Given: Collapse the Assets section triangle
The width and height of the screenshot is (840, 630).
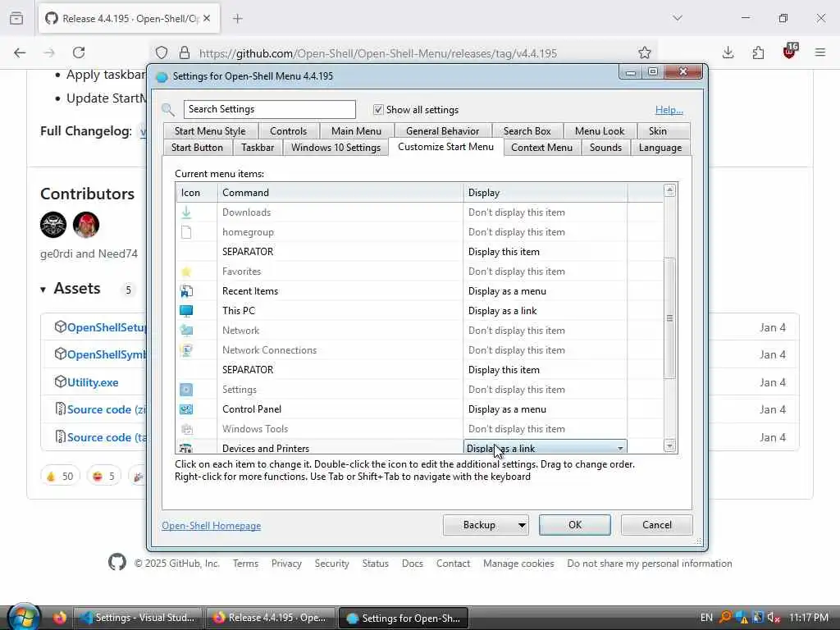Looking at the screenshot, I should tap(43, 290).
